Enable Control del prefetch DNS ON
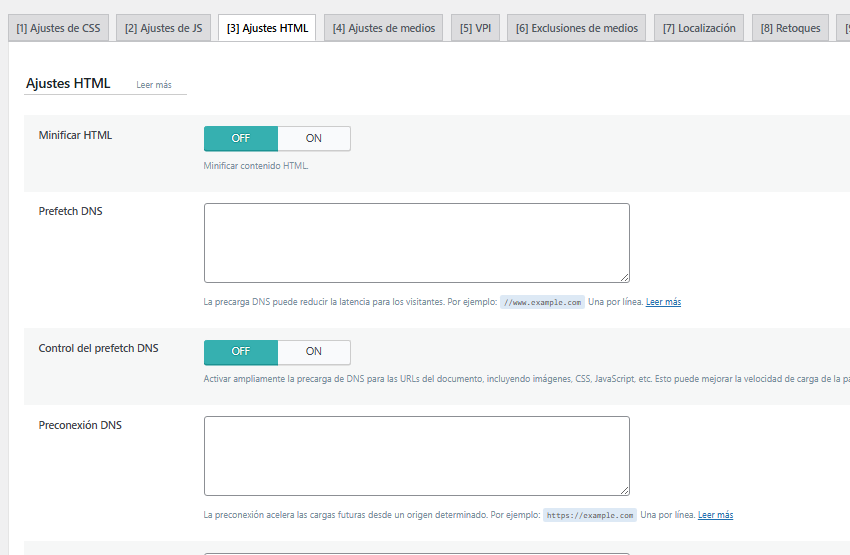 [x=314, y=351]
